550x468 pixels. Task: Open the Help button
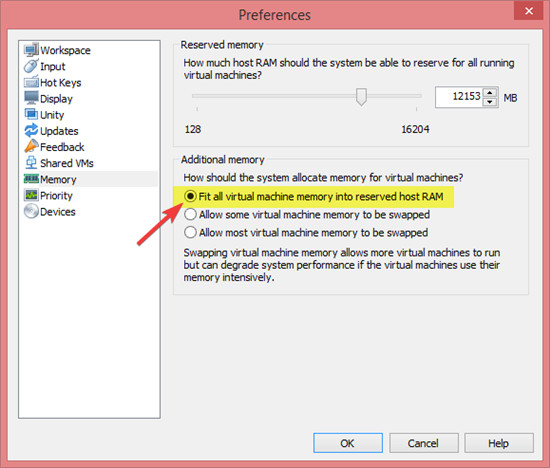pyautogui.click(x=499, y=443)
